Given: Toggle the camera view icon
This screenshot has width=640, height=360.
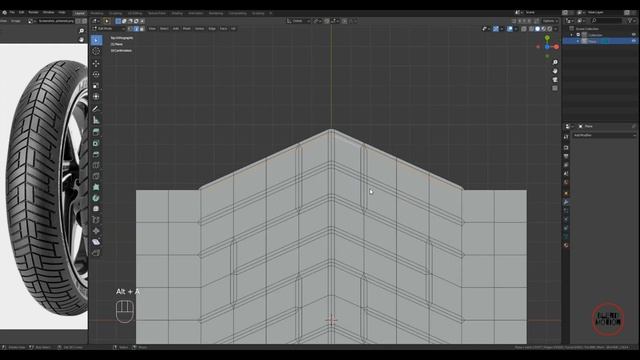Looking at the screenshot, I should (555, 80).
